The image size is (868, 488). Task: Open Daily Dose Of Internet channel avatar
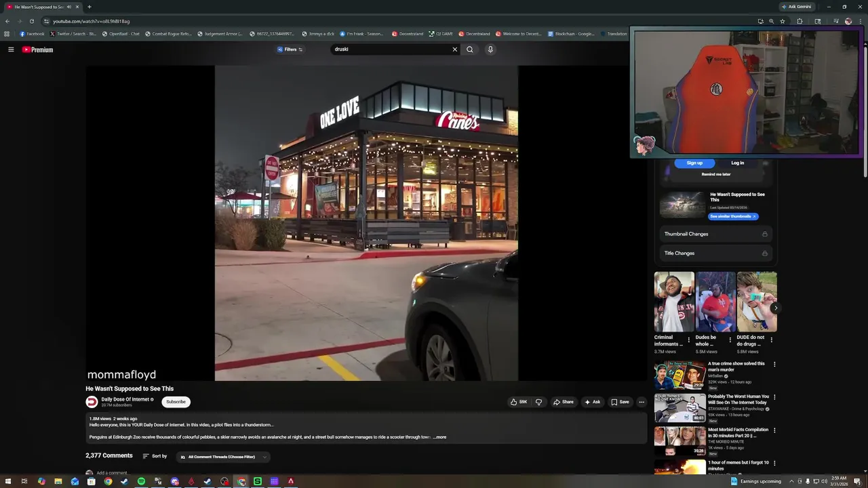pos(92,402)
